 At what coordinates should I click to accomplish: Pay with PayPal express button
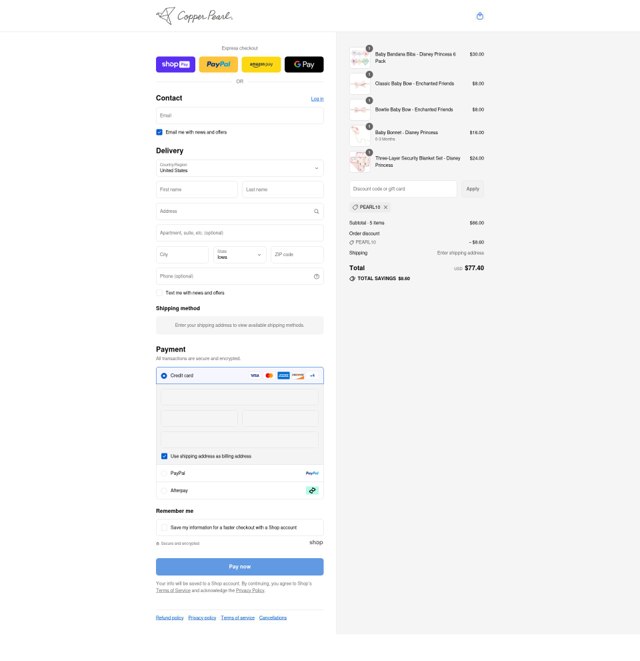tap(218, 64)
